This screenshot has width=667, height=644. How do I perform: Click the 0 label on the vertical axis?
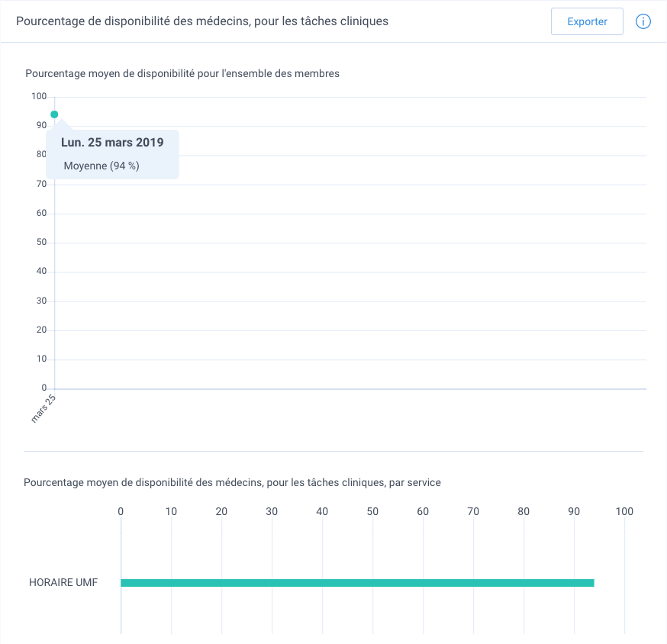pos(43,388)
